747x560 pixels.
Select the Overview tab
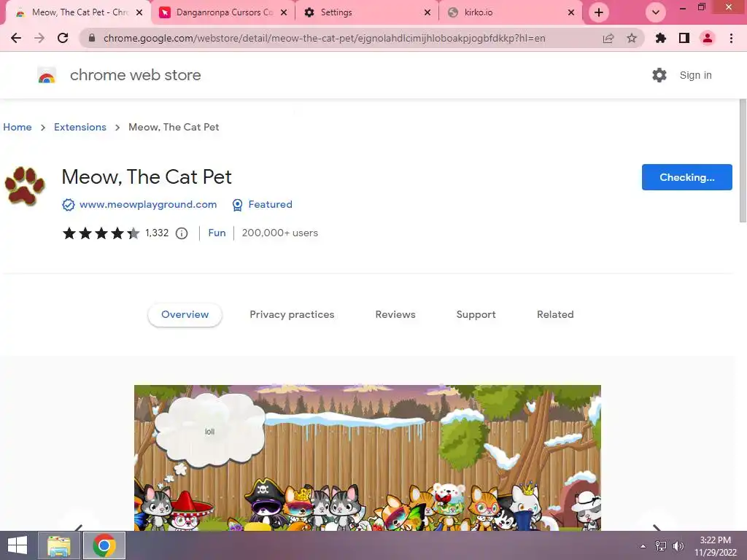coord(185,314)
